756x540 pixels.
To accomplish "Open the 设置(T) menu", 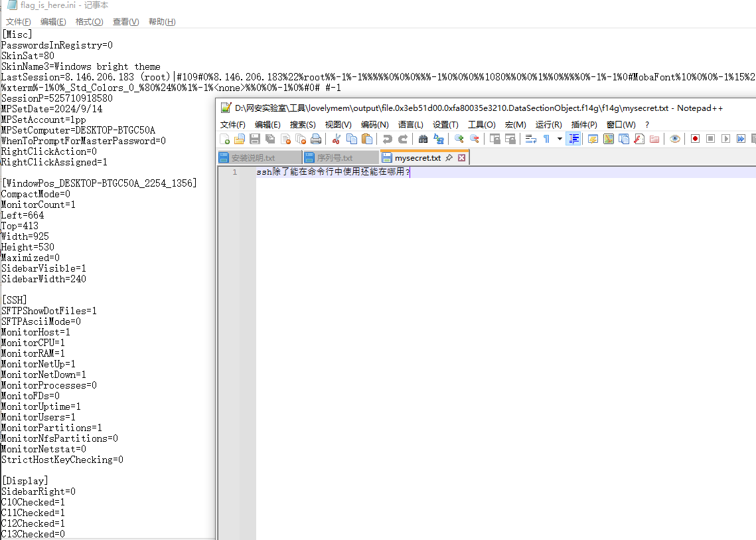I will [445, 124].
